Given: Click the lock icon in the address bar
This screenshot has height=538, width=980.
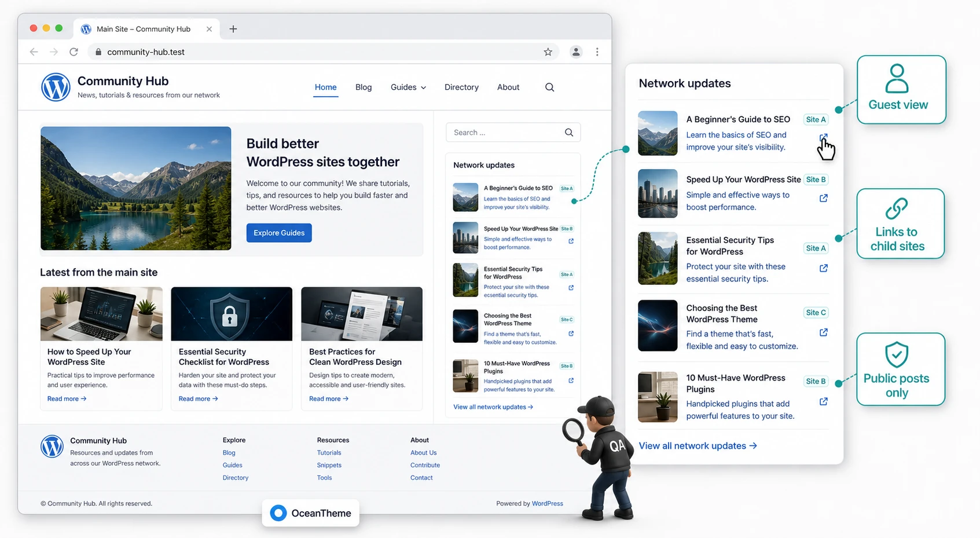Looking at the screenshot, I should click(x=98, y=52).
